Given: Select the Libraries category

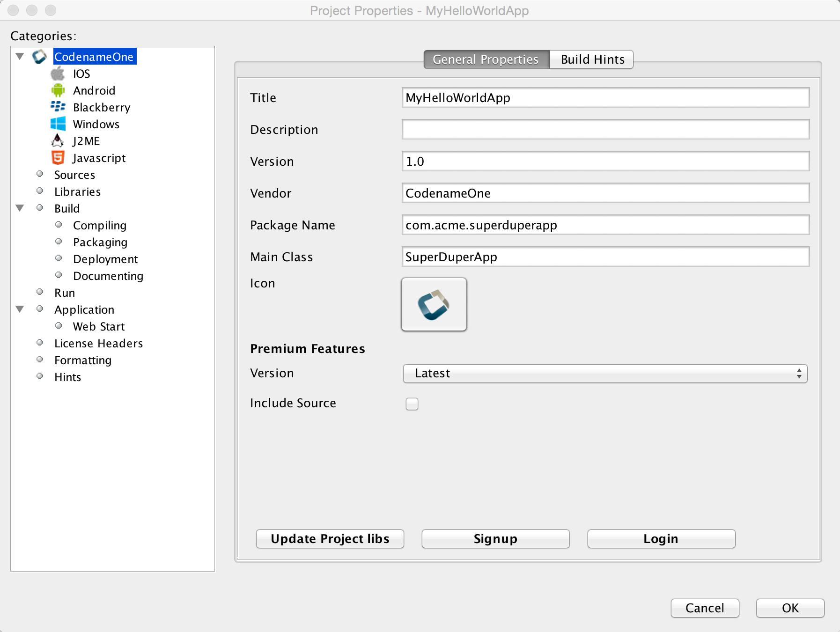Looking at the screenshot, I should (x=77, y=191).
